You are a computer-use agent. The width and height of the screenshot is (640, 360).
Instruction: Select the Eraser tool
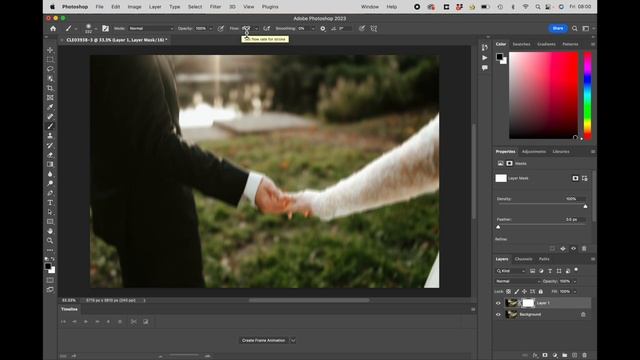(x=50, y=155)
